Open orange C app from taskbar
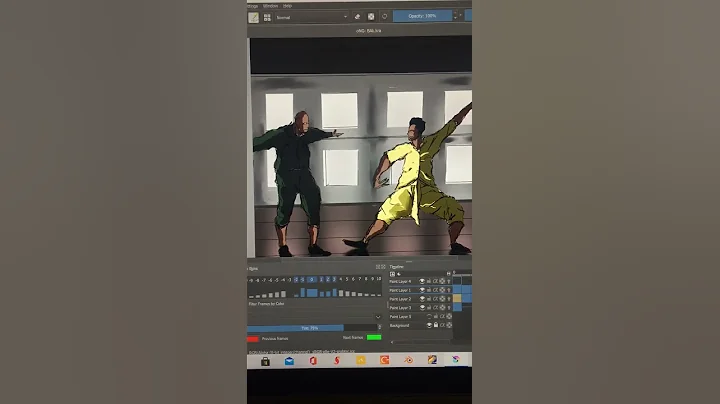 [384, 360]
